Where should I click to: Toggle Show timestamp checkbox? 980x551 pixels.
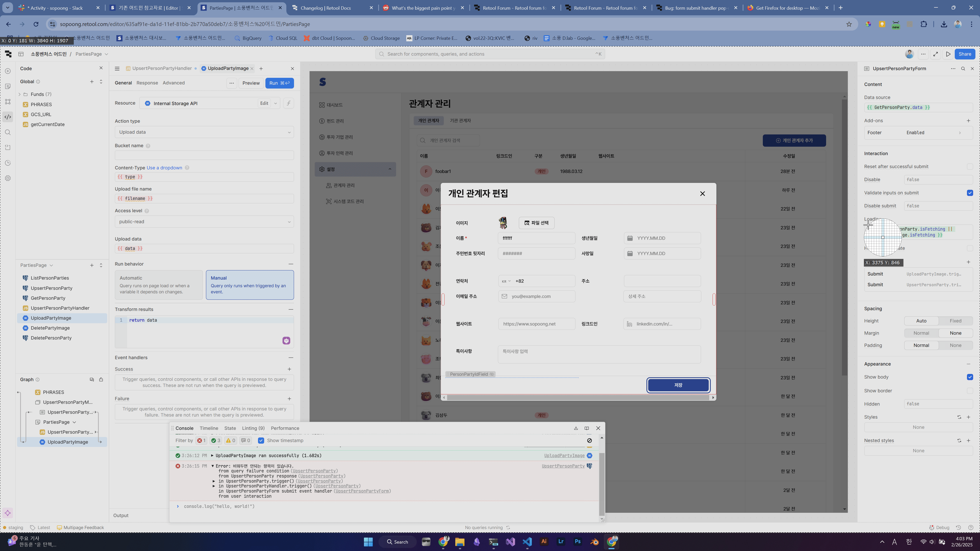261,440
